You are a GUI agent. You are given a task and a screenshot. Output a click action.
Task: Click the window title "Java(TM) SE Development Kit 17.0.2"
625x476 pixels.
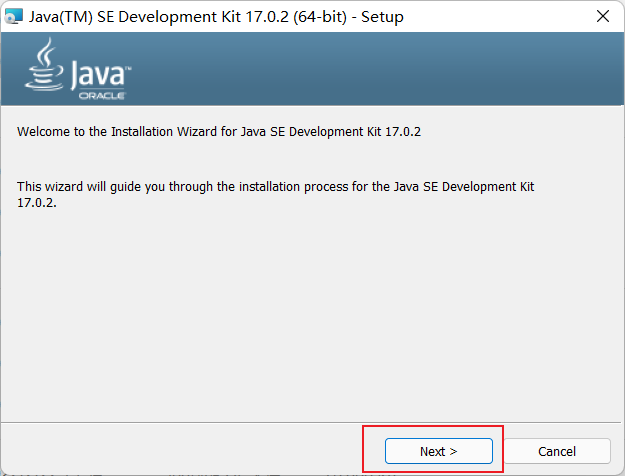pyautogui.click(x=216, y=17)
